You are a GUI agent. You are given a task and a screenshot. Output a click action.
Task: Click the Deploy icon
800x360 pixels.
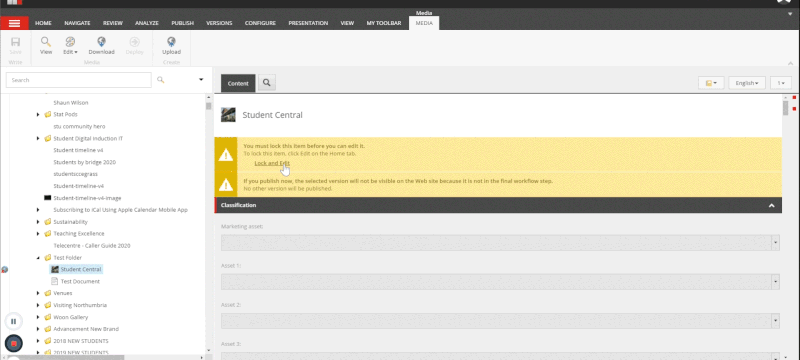[134, 42]
